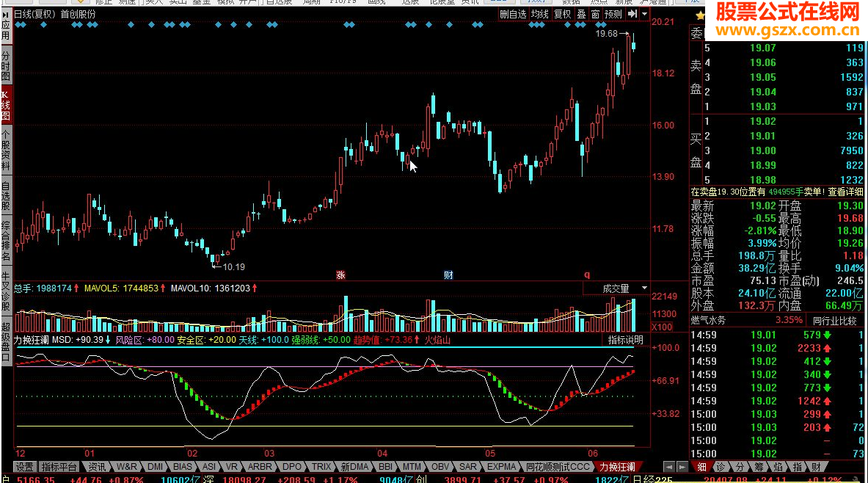This screenshot has width=868, height=483.
Task: Click the 删自选 button
Action: 513,14
